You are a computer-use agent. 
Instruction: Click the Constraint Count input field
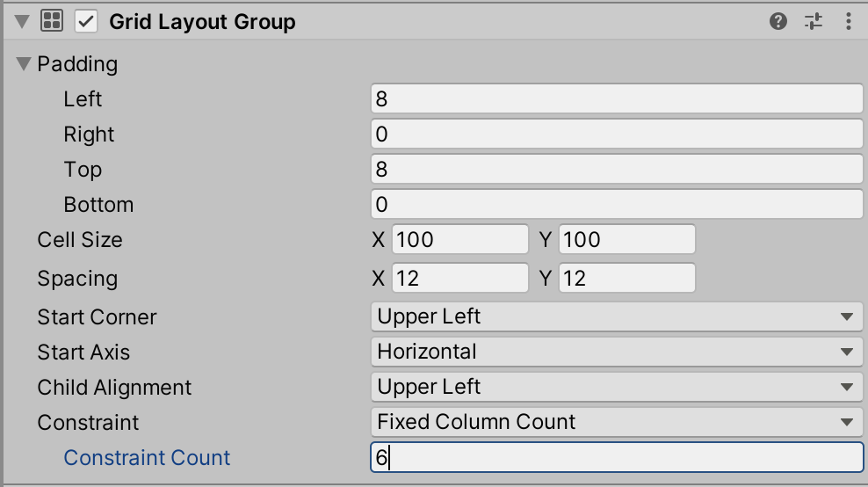616,458
